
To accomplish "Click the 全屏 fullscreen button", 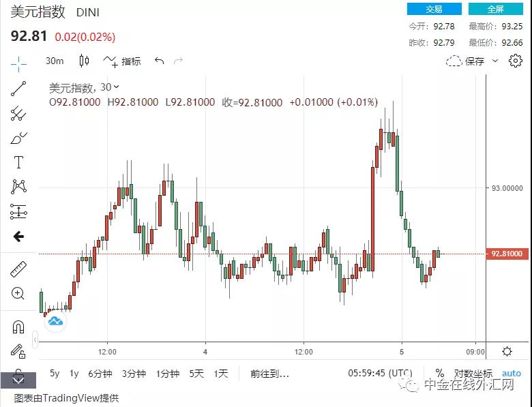I will (496, 9).
